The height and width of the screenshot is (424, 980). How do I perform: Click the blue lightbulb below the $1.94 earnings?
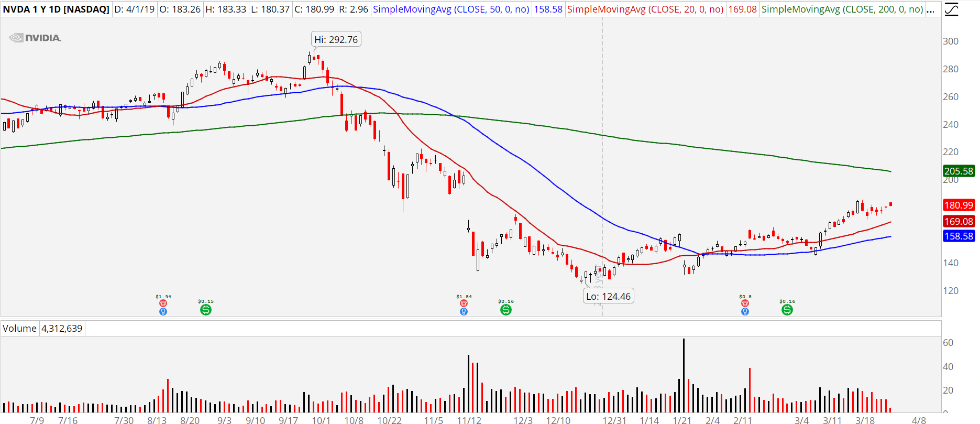click(x=163, y=312)
